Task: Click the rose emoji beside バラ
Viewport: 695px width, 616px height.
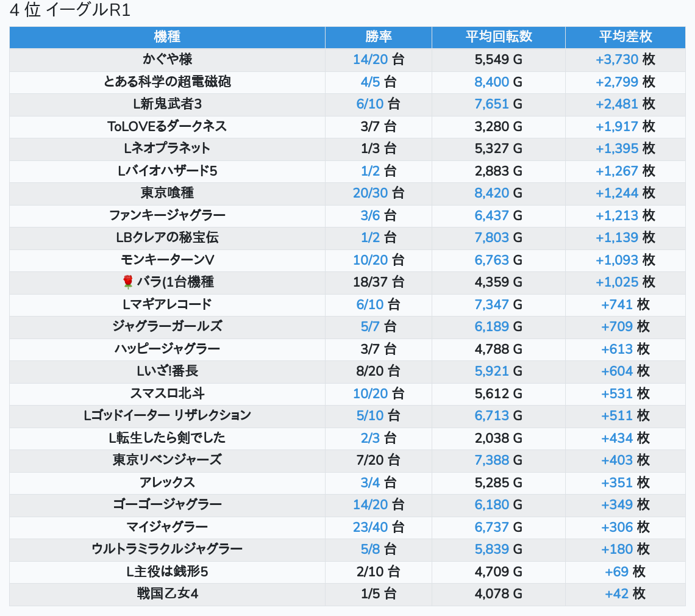Action: 127,282
